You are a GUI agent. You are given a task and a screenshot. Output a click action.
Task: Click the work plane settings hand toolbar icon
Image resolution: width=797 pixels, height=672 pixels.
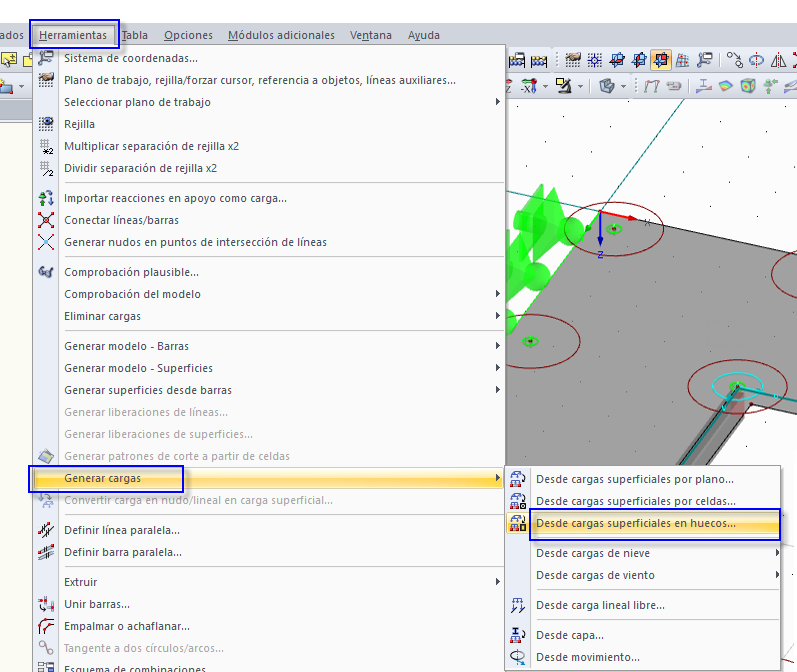(x=573, y=60)
